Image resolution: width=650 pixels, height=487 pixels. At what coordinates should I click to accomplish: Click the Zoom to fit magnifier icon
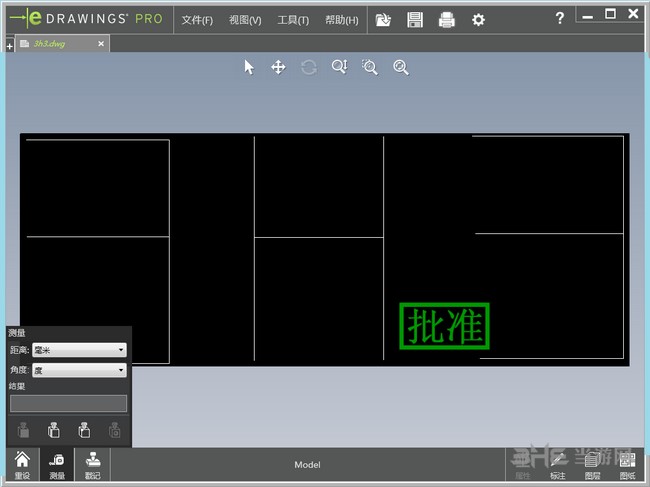401,67
